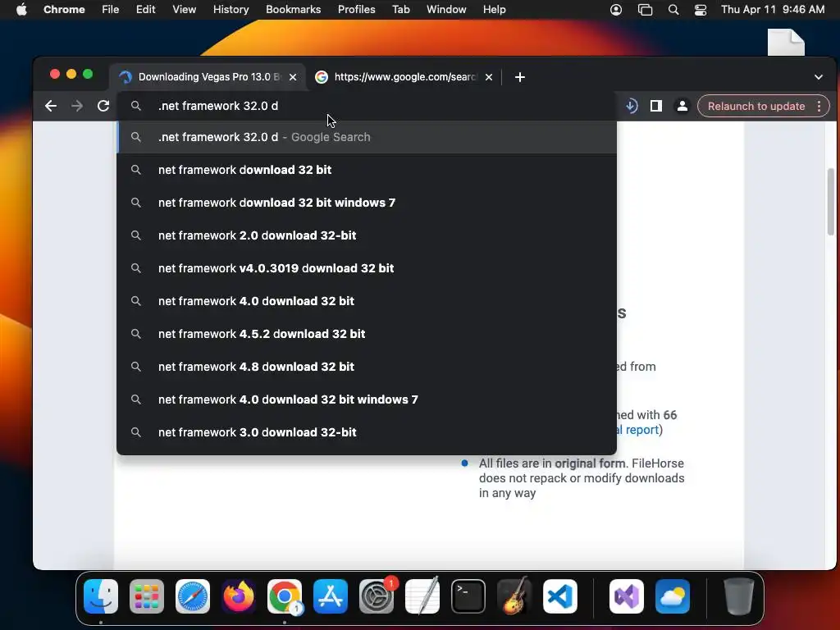Switch to the google.com search tab

coord(404,77)
